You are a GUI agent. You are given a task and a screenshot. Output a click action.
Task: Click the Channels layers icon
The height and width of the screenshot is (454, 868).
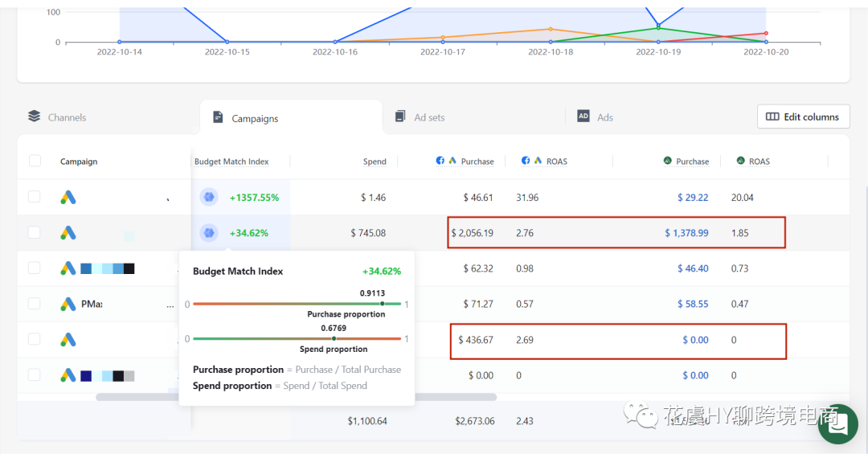click(35, 117)
